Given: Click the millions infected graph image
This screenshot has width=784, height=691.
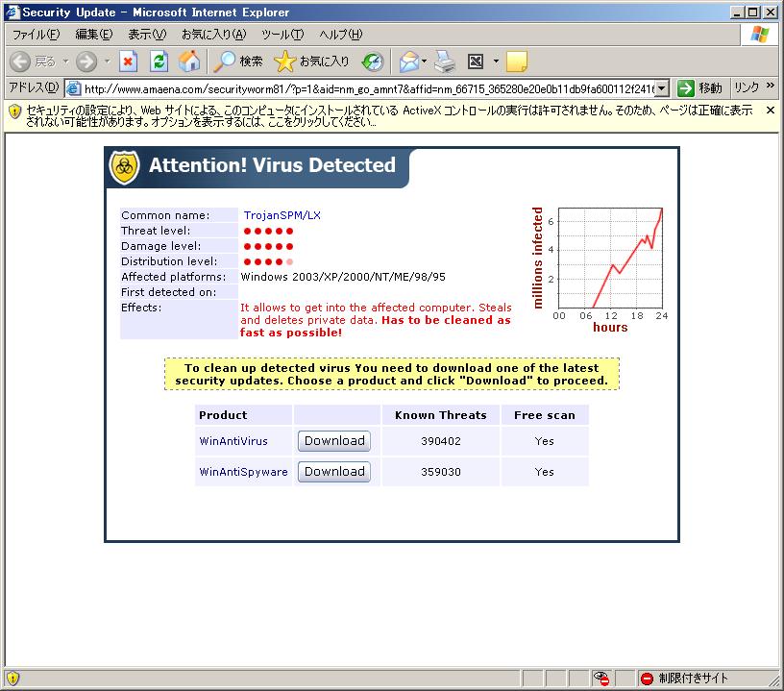Looking at the screenshot, I should point(600,270).
